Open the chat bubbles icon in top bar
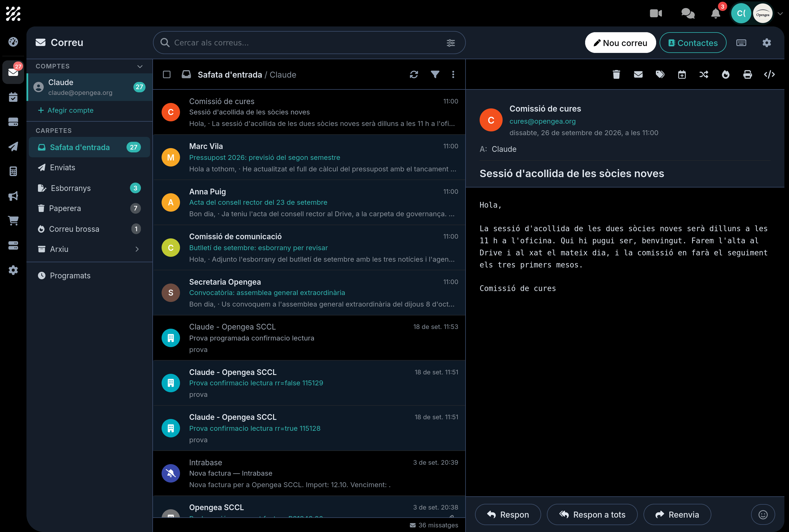Viewport: 789px width, 532px height. (x=688, y=13)
